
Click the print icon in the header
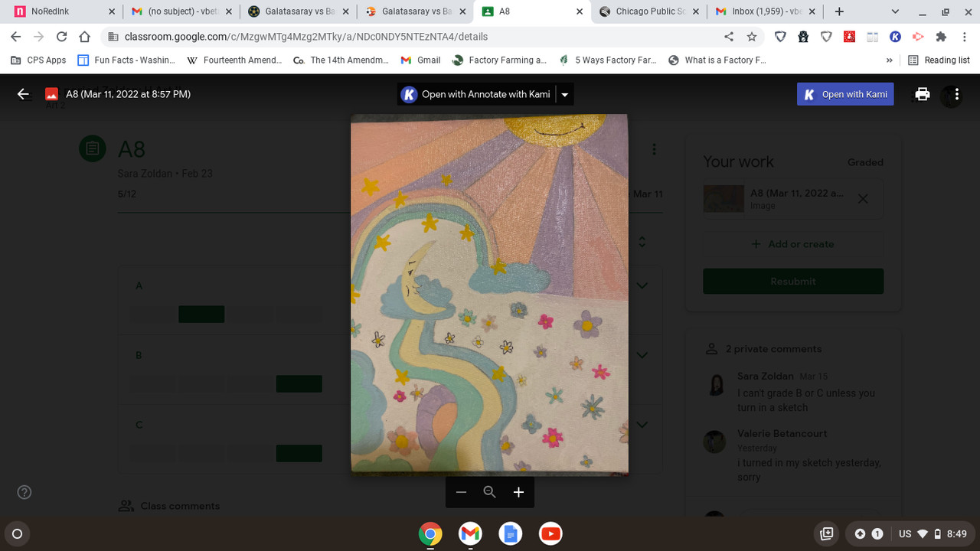point(922,94)
